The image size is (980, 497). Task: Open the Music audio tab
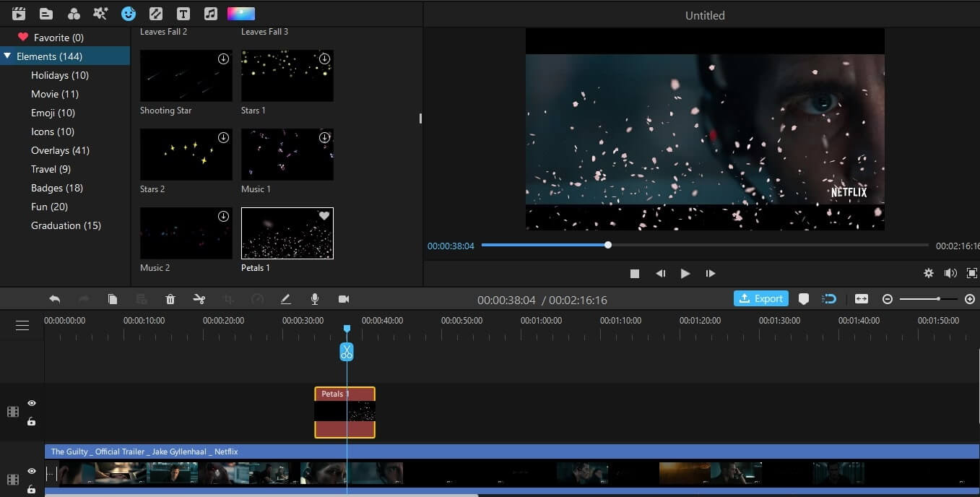pos(211,14)
